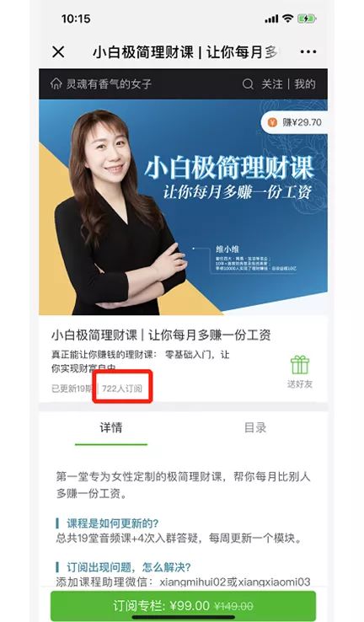Tap the green gift icon
This screenshot has height=622, width=364.
click(300, 365)
